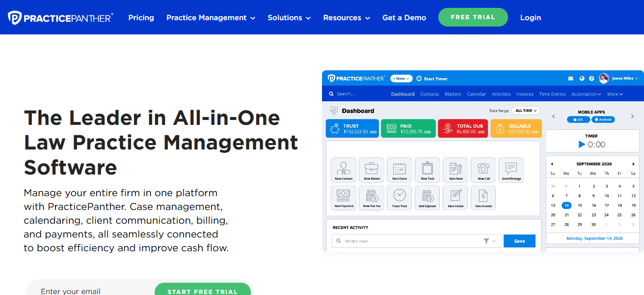This screenshot has width=644, height=295.
Task: Click the Add Expense icon
Action: click(428, 198)
